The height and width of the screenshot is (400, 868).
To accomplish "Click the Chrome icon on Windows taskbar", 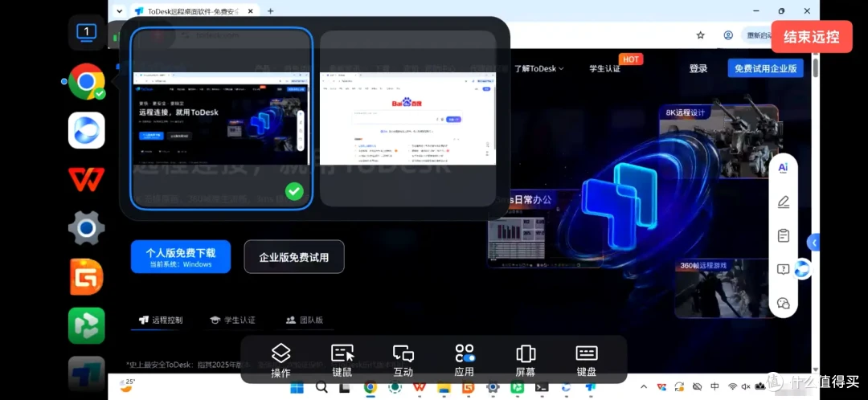I will pyautogui.click(x=370, y=388).
